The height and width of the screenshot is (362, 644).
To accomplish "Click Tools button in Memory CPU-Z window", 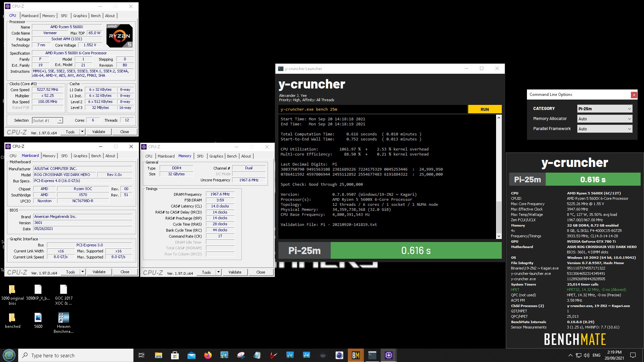I will (x=206, y=272).
